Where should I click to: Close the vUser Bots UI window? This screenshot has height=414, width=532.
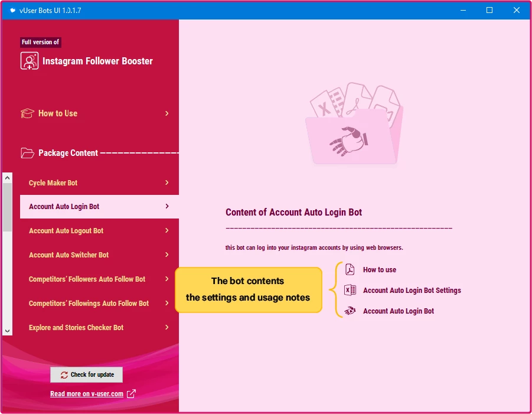coord(517,10)
